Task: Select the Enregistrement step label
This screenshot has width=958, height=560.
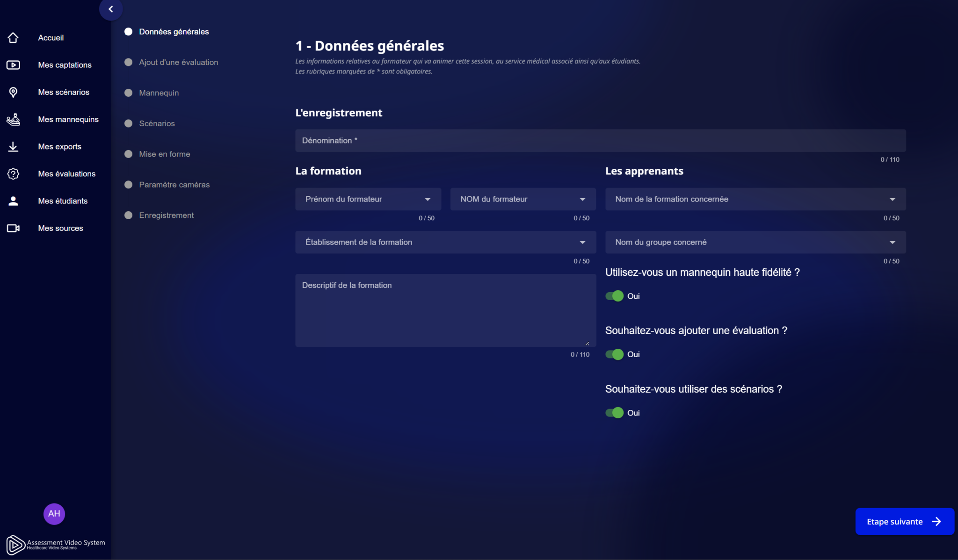Action: pos(167,215)
